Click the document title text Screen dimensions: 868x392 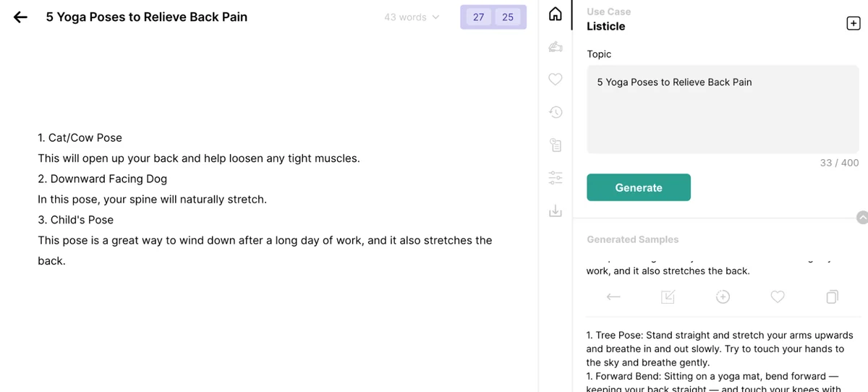click(147, 17)
